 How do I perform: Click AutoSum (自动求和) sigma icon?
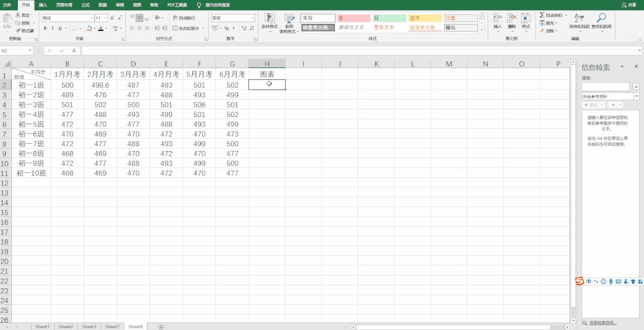pyautogui.click(x=542, y=15)
